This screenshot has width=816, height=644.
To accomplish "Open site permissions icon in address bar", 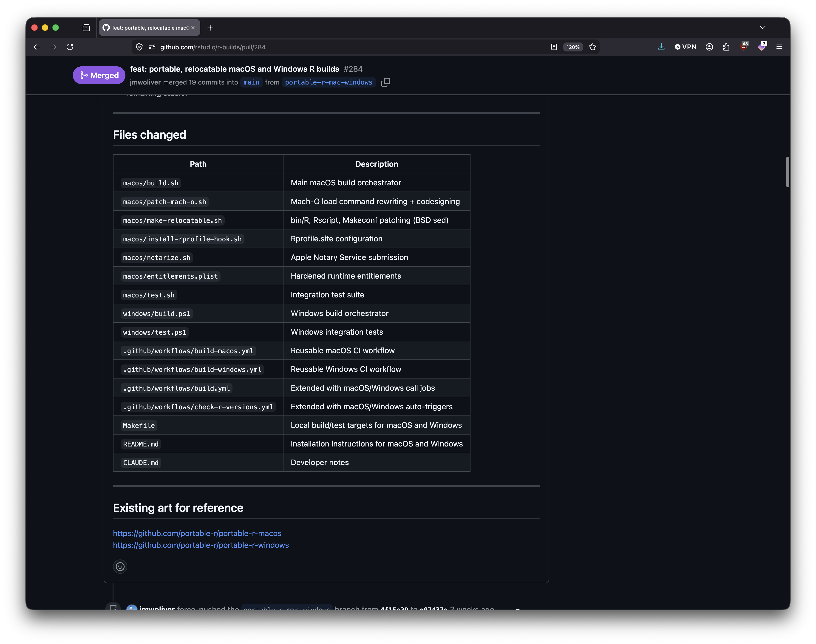I will (x=152, y=47).
